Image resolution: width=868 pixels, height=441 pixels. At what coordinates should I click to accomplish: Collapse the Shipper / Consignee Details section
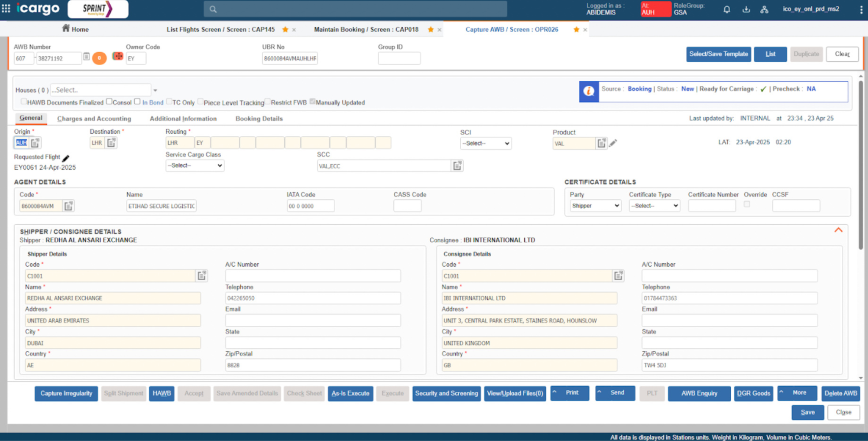click(x=838, y=230)
